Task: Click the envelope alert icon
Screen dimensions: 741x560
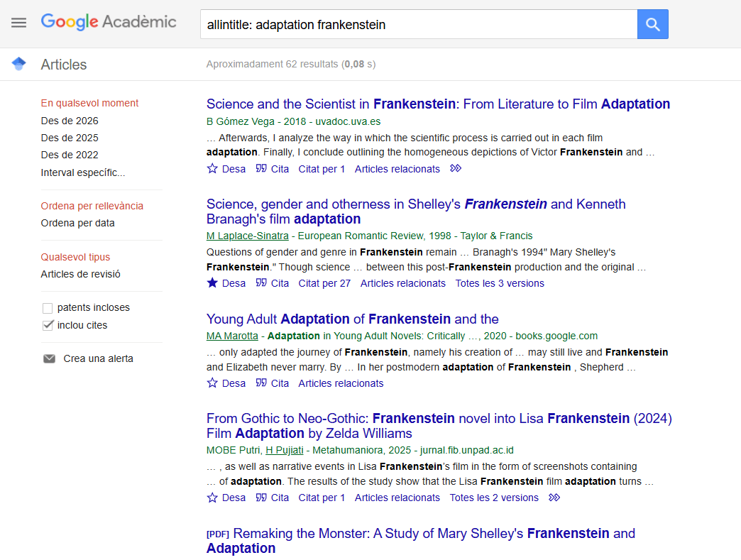Action: click(49, 358)
